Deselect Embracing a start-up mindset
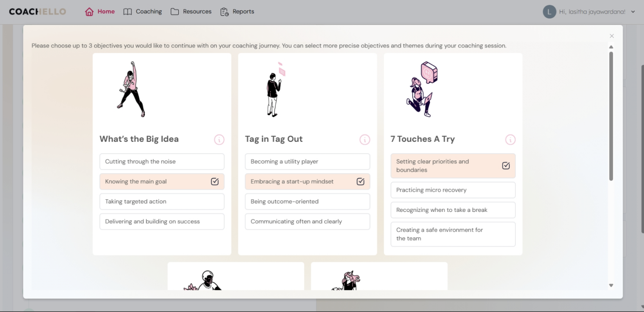 point(360,181)
